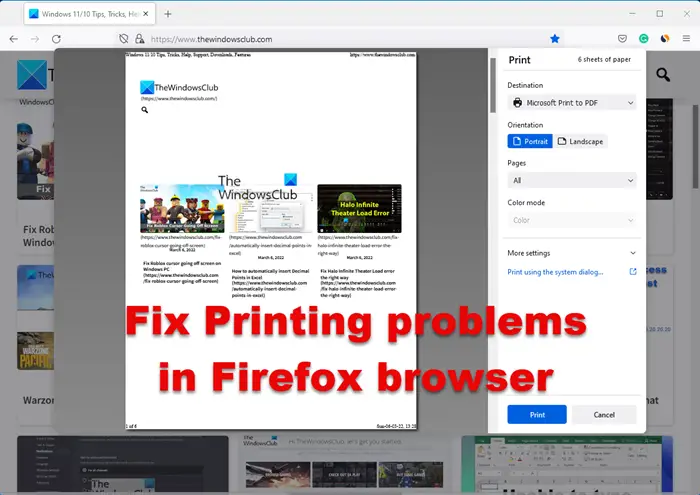Select Landscape orientation
This screenshot has height=495, width=700.
580,141
